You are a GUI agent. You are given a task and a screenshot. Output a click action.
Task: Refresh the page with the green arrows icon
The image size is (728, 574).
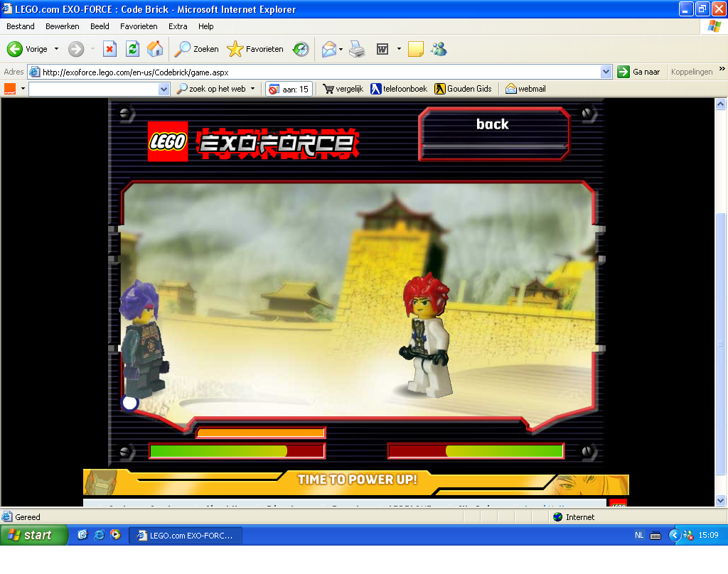133,49
